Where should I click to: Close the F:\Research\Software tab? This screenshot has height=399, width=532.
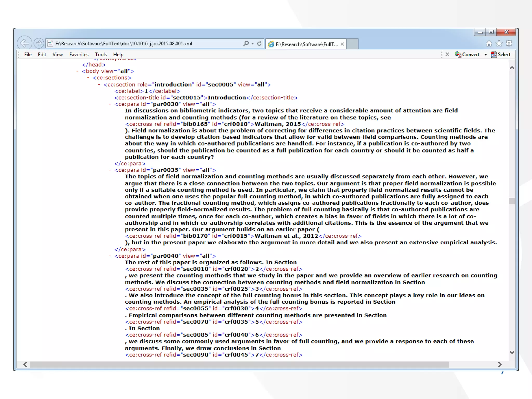pyautogui.click(x=342, y=44)
